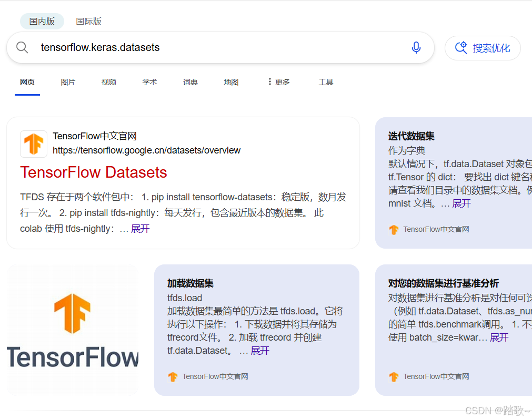Screen dimensions: 532x420
Task: Open the 迭代数据集 card heading
Action: (411, 136)
